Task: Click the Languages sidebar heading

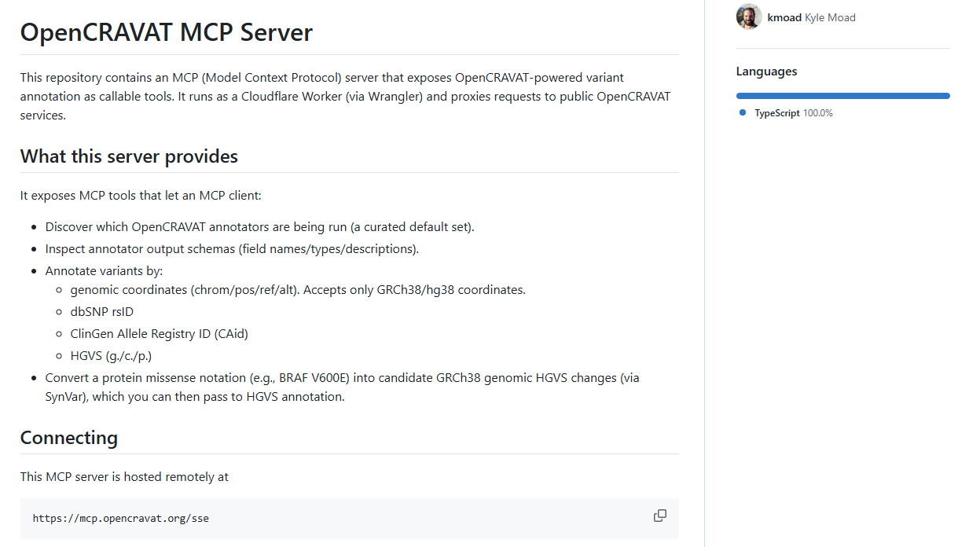Action: pyautogui.click(x=766, y=72)
